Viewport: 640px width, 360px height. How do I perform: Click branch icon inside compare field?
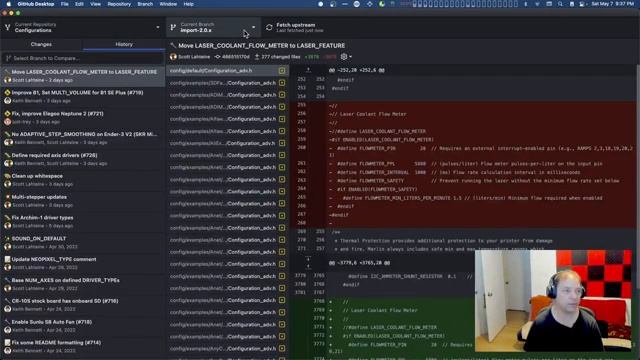8,58
